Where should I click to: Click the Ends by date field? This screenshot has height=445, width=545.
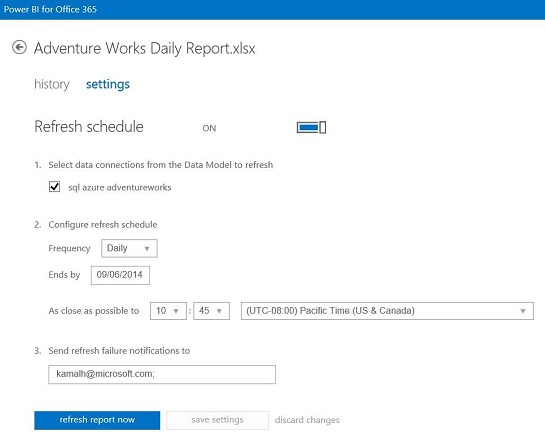pyautogui.click(x=120, y=275)
